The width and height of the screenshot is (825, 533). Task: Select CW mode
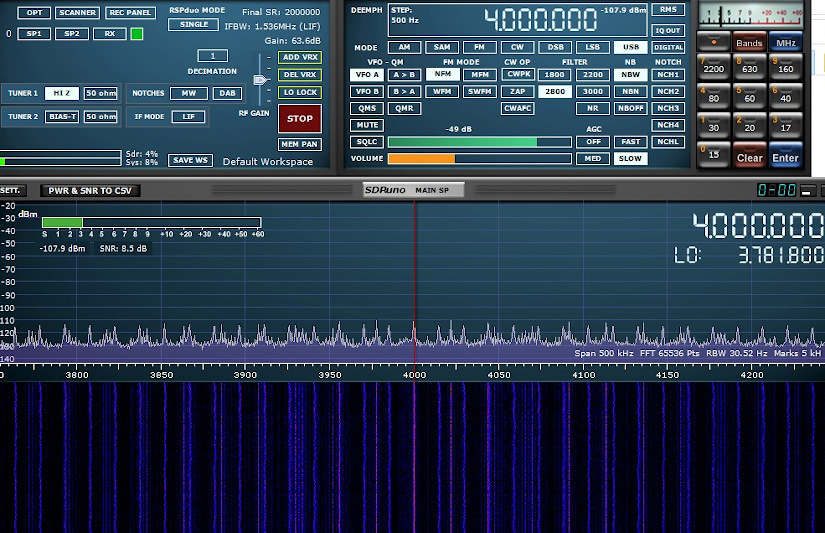point(517,47)
